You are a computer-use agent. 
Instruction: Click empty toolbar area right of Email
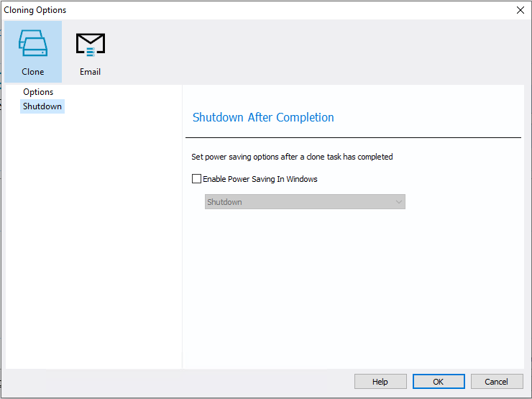[316, 50]
